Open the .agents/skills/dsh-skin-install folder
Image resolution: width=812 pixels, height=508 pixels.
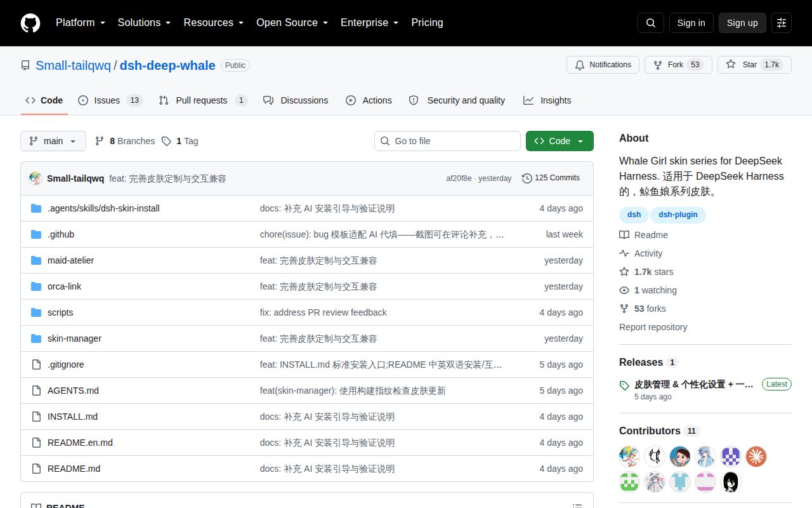[x=103, y=208]
